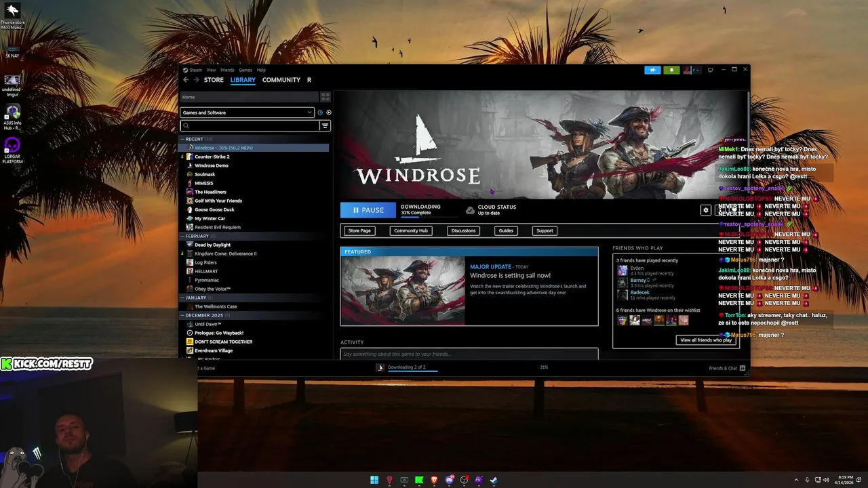Open the ASUS Info Hub desktop icon
The image size is (868, 488).
(12, 117)
